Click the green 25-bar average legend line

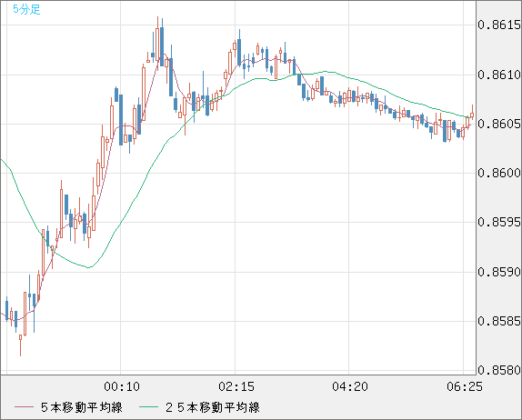coord(148,407)
